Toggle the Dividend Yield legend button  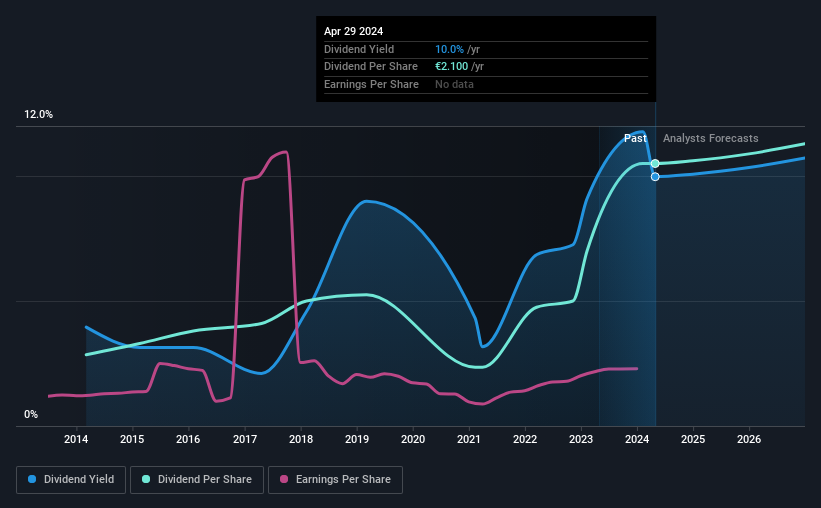[71, 480]
